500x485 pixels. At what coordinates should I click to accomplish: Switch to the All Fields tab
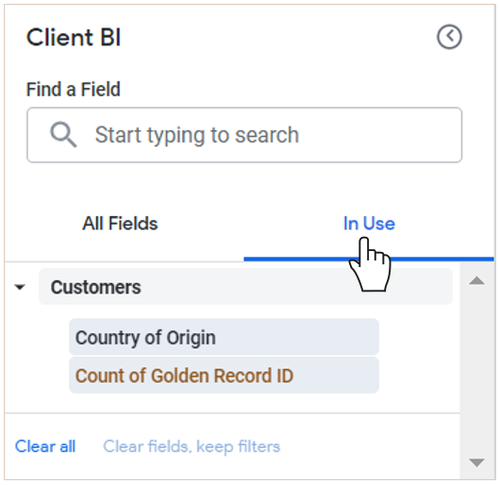120,223
